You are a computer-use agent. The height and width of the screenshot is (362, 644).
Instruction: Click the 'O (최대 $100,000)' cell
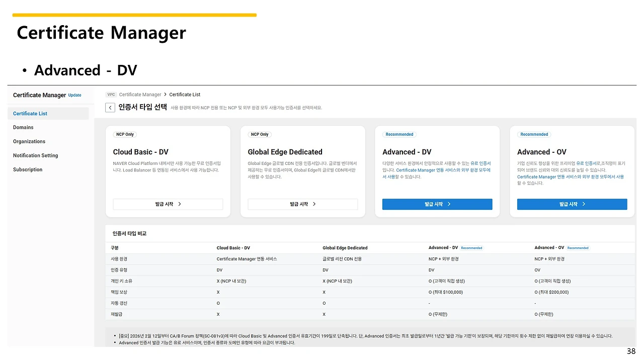(446, 292)
